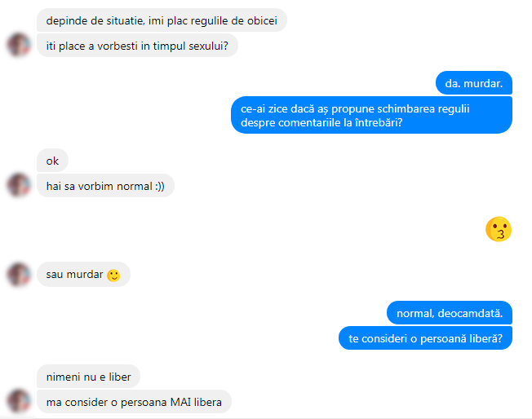
Task: Click the 'sau murdar' message bubble text
Action: tap(74, 274)
